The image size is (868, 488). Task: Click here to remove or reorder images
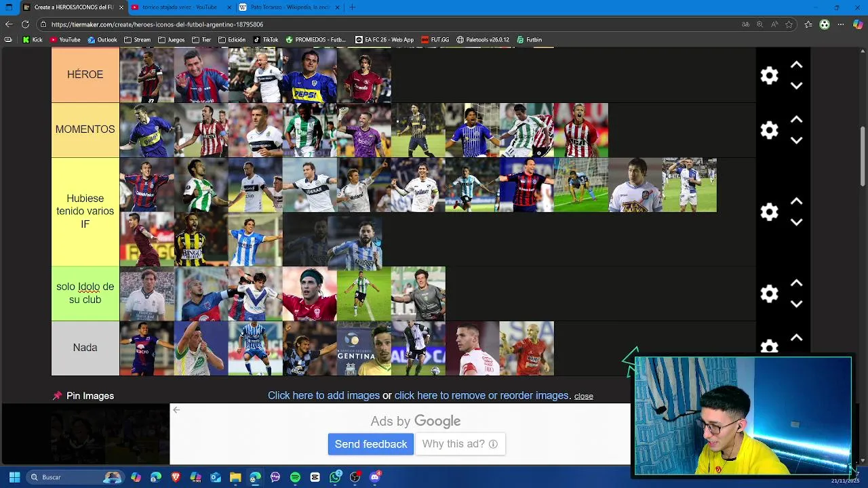[x=481, y=396]
